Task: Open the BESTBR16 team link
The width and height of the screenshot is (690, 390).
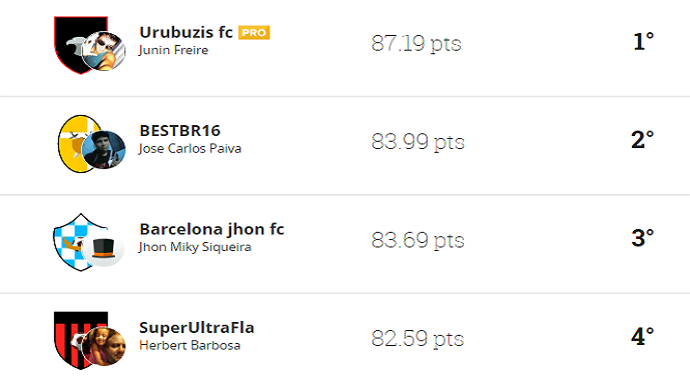Action: (x=180, y=131)
